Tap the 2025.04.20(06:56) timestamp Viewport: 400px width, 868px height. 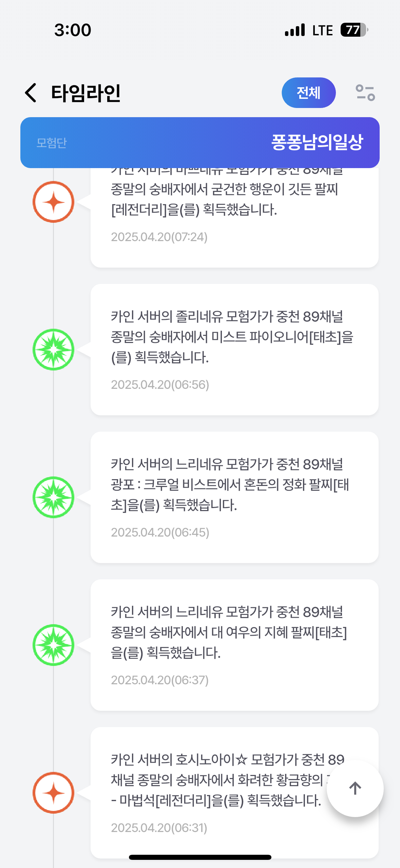[x=160, y=385]
